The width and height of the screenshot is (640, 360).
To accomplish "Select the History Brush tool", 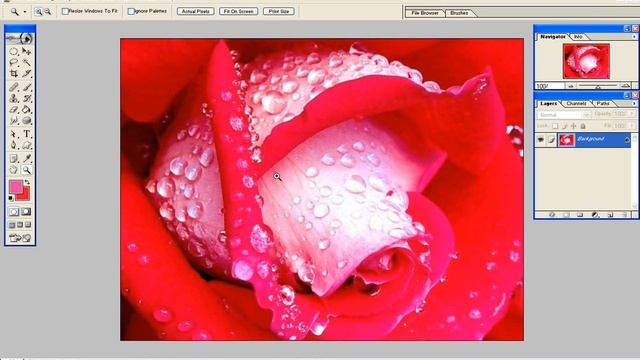I will tap(27, 98).
